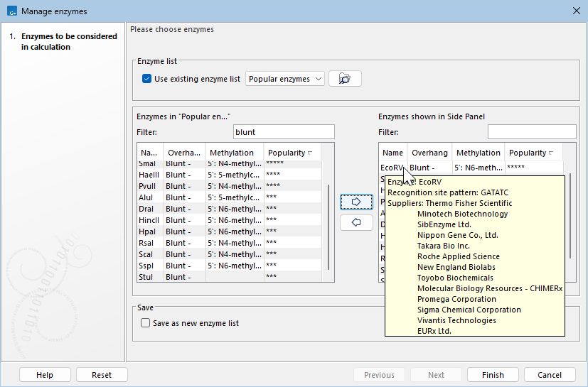Click side panel Overhang column header
The image size is (588, 387).
429,153
